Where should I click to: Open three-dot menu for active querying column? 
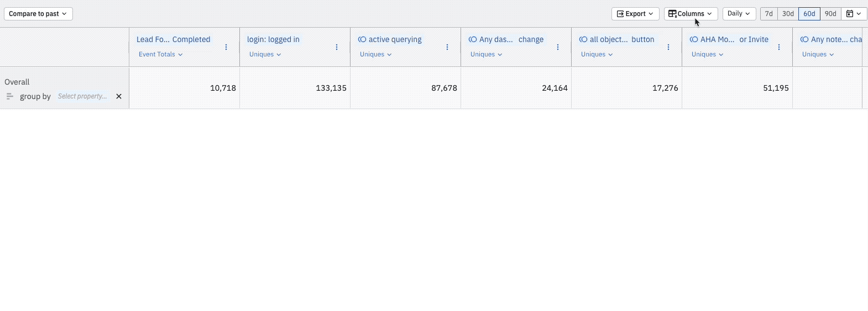[447, 47]
